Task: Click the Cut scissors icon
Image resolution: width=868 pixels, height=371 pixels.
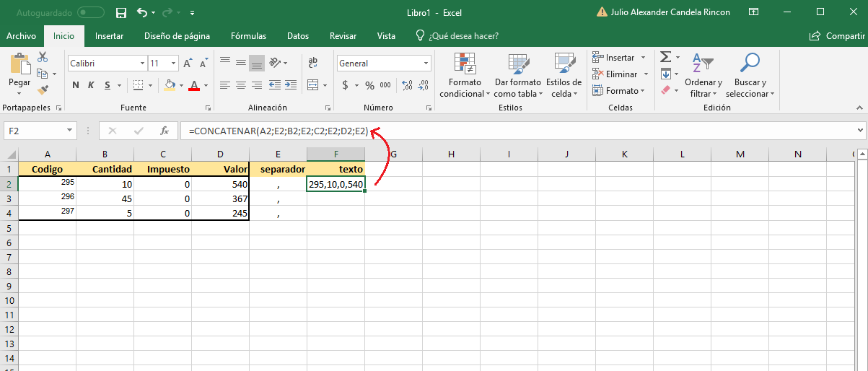Action: 43,57
